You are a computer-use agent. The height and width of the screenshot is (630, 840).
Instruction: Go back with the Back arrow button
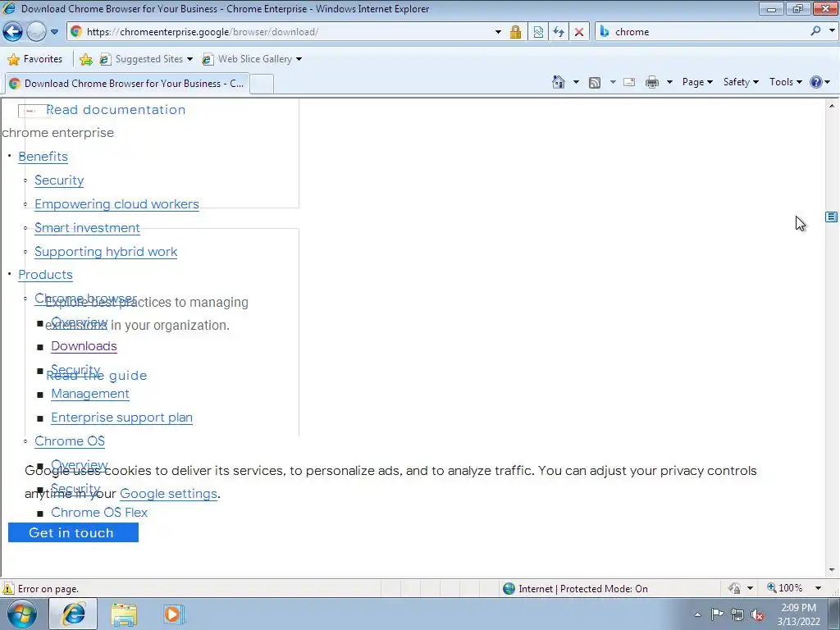(13, 32)
